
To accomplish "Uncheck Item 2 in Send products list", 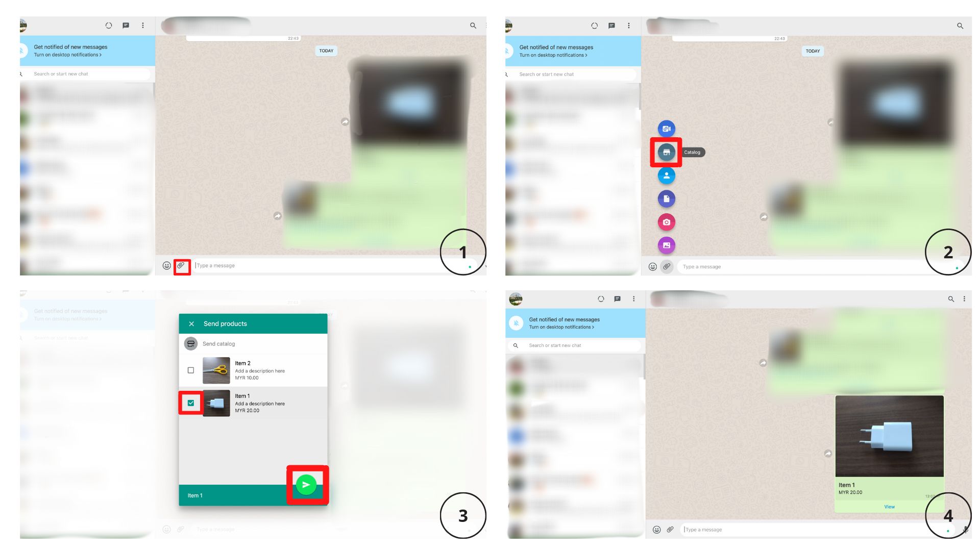I will (190, 370).
